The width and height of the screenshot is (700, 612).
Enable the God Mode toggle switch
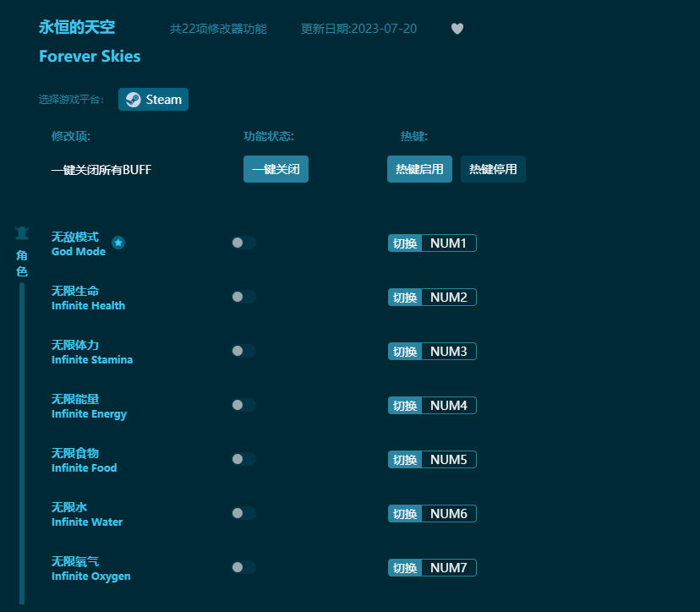point(244,243)
